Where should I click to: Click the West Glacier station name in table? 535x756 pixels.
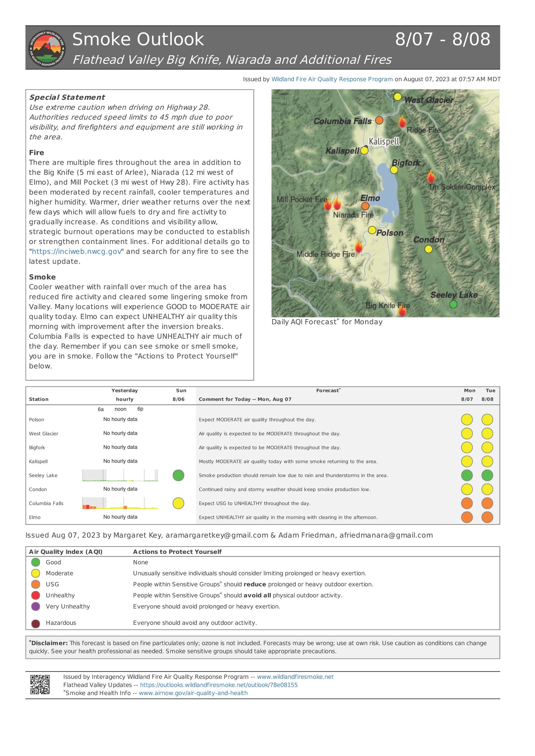[44, 434]
